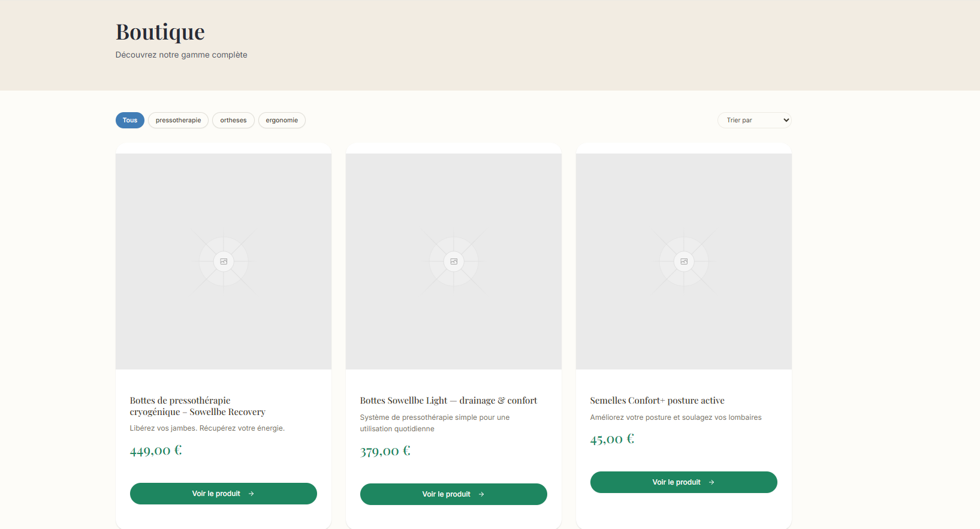Click the image placeholder icon for Bottes Sowellbe Light
Screen dimensions: 980x529
tap(454, 262)
